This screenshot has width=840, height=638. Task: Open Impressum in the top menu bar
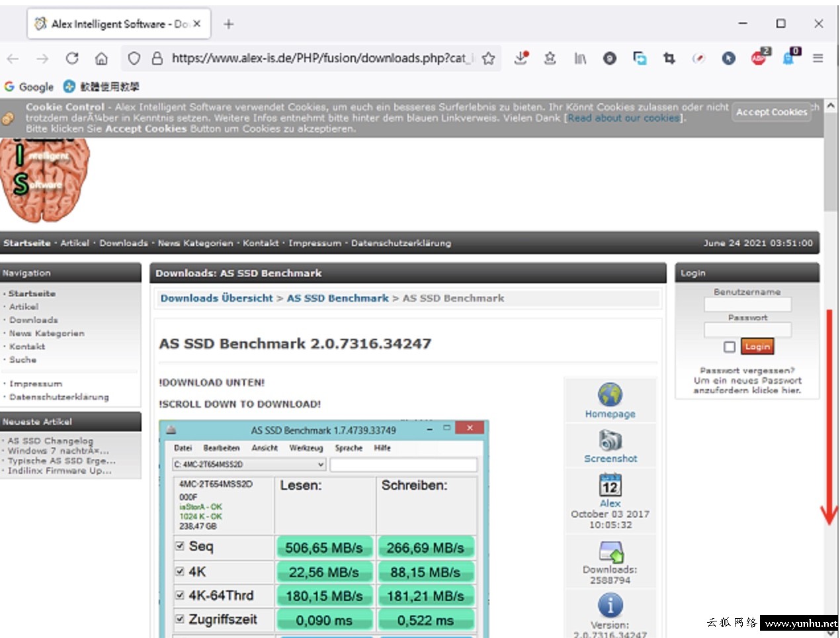pos(315,244)
